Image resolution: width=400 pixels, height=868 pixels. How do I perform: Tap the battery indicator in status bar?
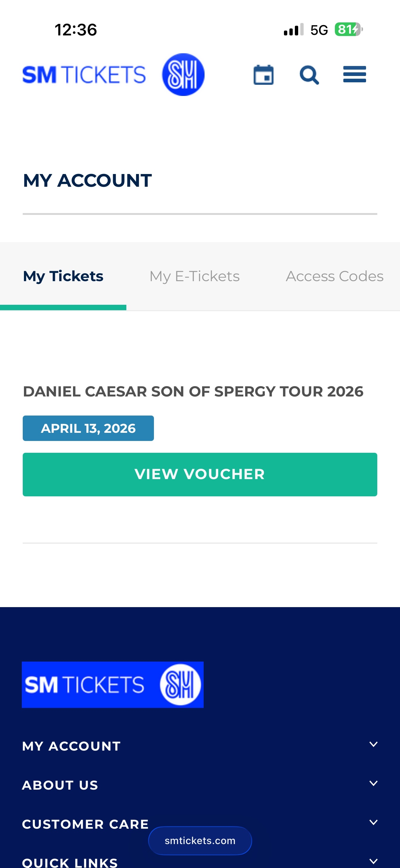click(348, 30)
